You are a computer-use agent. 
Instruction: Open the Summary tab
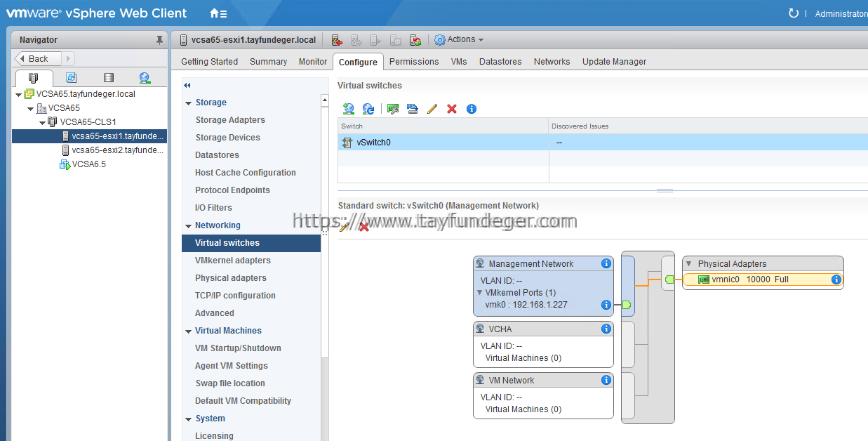coord(269,62)
